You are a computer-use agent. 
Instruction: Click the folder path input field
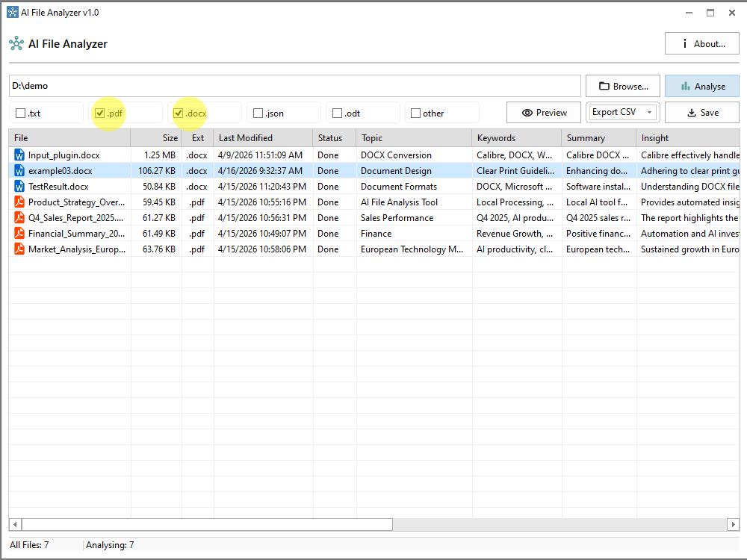coord(294,86)
